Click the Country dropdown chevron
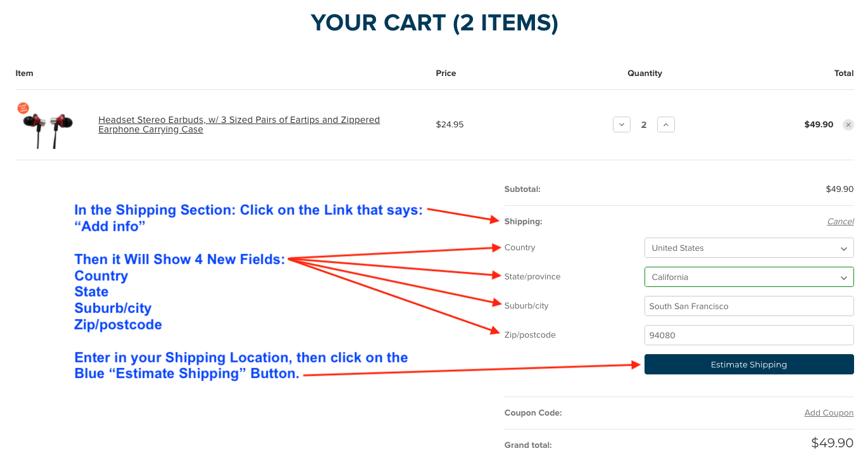Image resolution: width=868 pixels, height=465 pixels. (x=843, y=248)
